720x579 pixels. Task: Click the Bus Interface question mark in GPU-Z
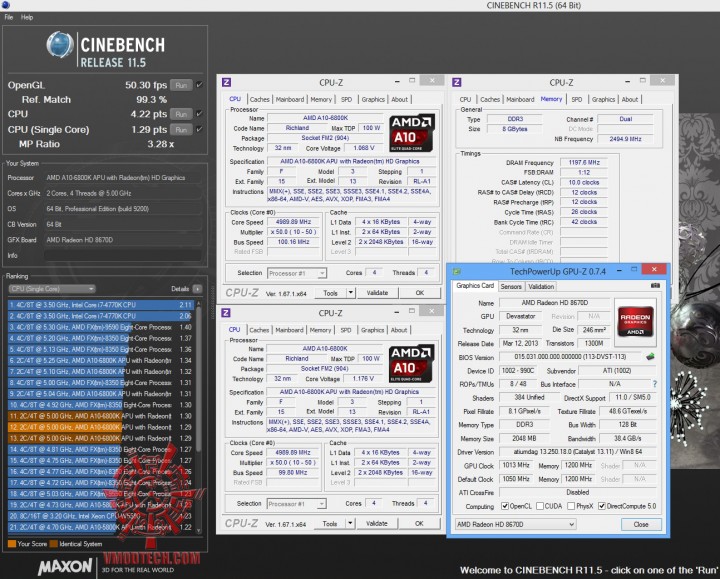[x=655, y=384]
